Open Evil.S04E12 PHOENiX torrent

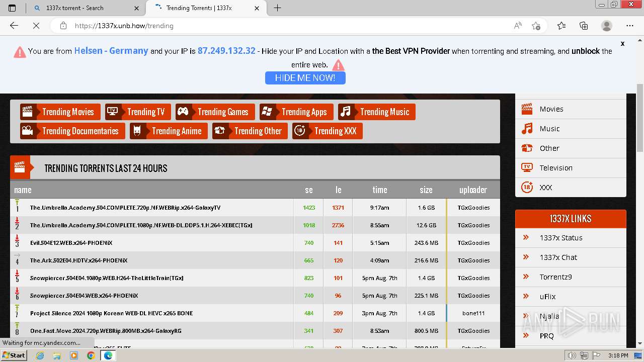pos(71,243)
